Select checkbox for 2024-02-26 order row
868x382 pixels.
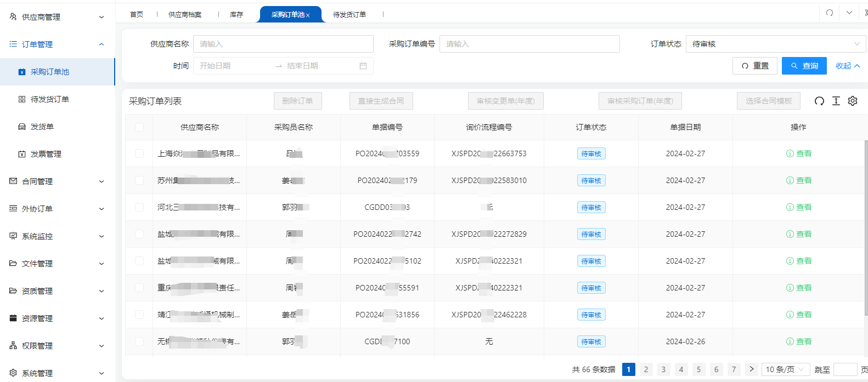coord(139,341)
